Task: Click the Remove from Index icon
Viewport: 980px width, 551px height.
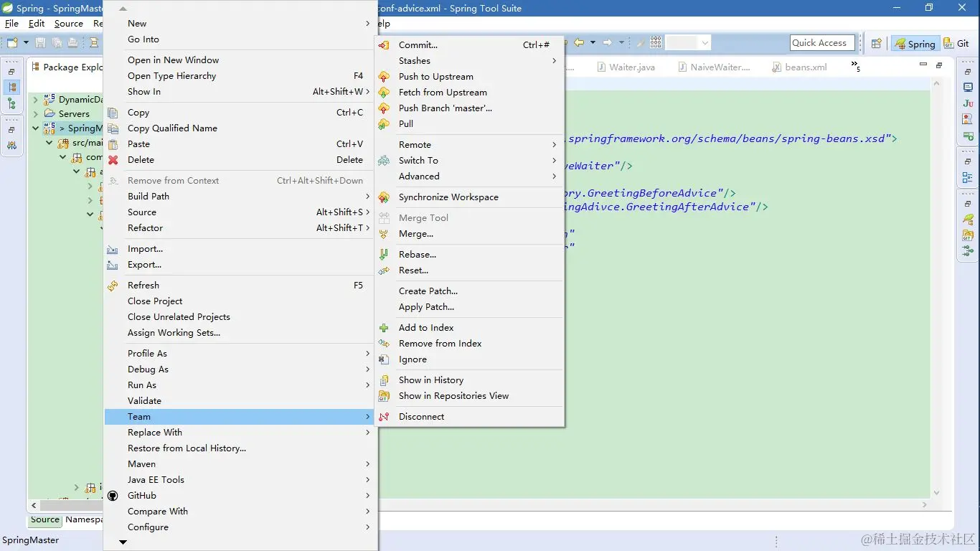Action: click(x=384, y=344)
